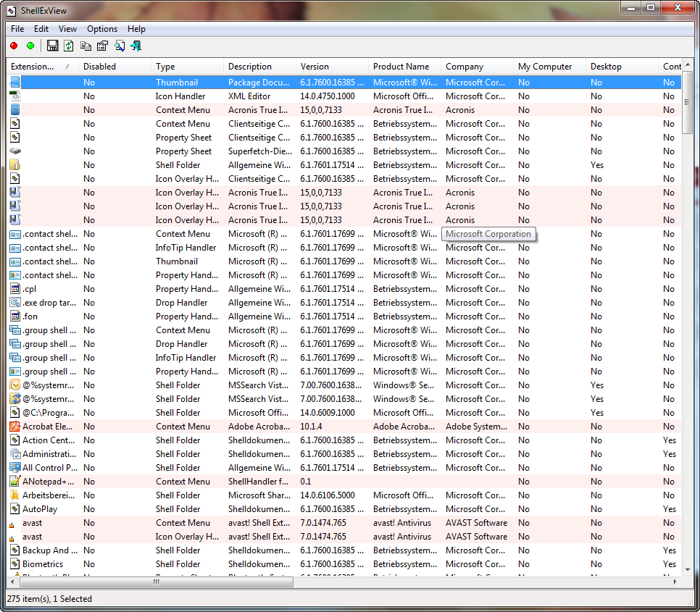Select the Package Docu... description cell

[x=259, y=83]
